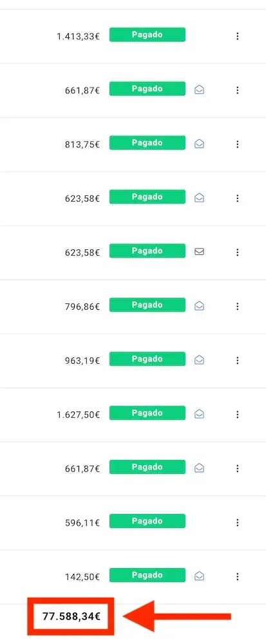Open three-dot options for 1.413,33€ invoice
The width and height of the screenshot is (266, 644).
[x=237, y=36]
